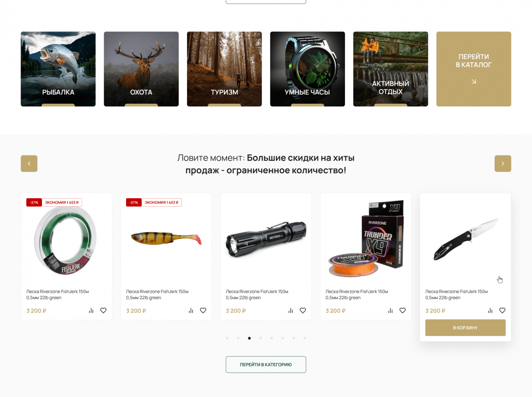The width and height of the screenshot is (532, 397).
Task: Select the first carousel pagination dot
Action: point(227,338)
